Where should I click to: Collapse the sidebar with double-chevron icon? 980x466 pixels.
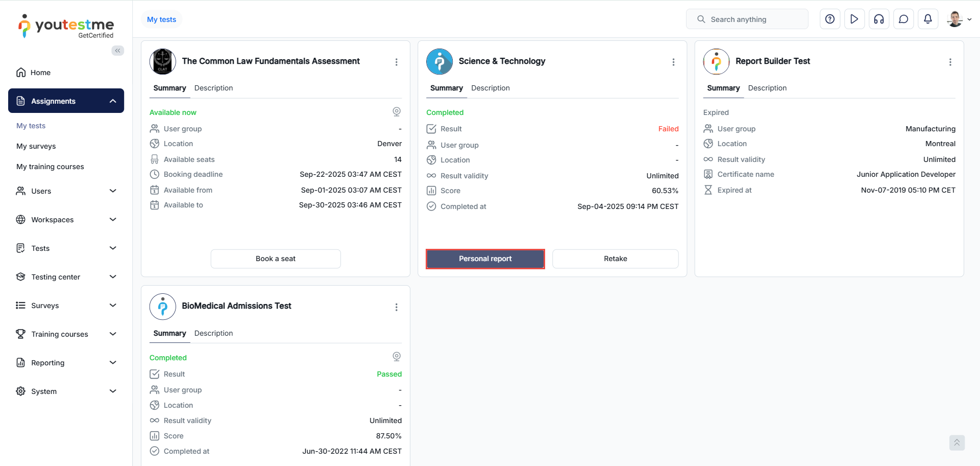pos(118,51)
